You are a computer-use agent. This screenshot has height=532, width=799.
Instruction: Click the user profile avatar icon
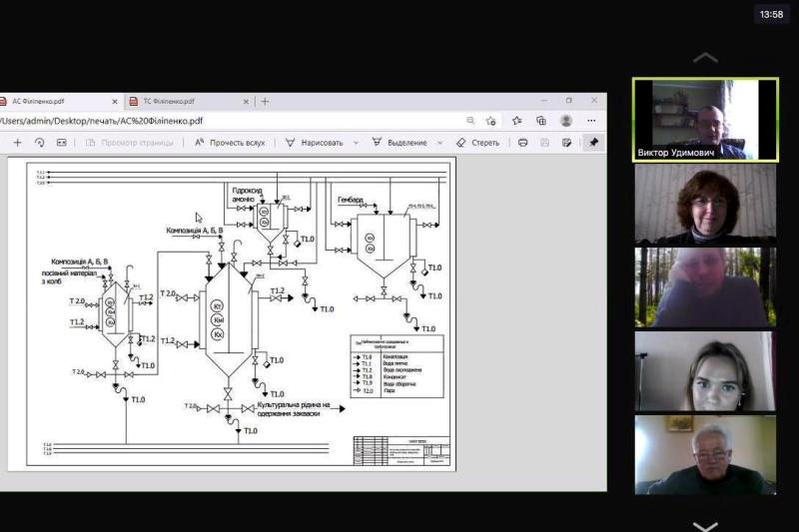point(566,121)
